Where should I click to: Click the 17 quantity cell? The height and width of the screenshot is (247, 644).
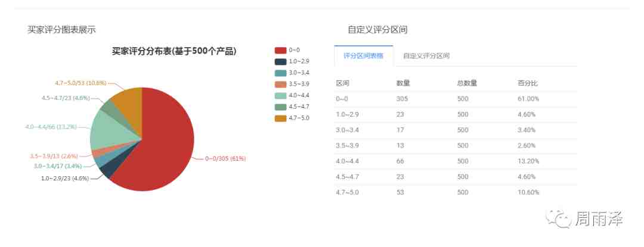(401, 130)
